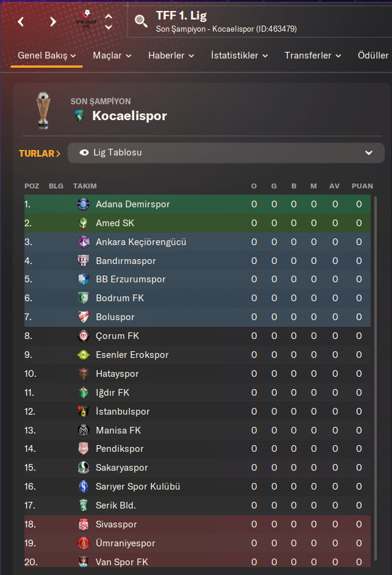Click the İstanbulspor club badge
392x575 pixels.
point(84,412)
